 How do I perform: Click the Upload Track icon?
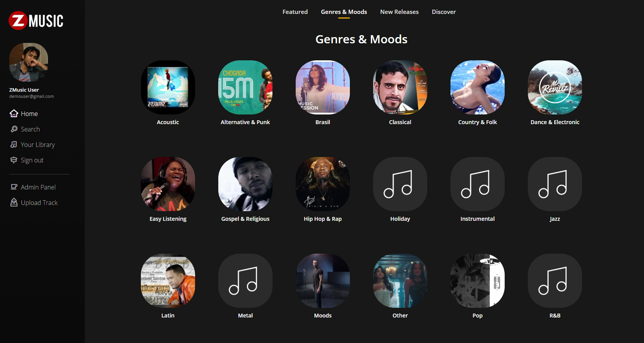click(14, 202)
